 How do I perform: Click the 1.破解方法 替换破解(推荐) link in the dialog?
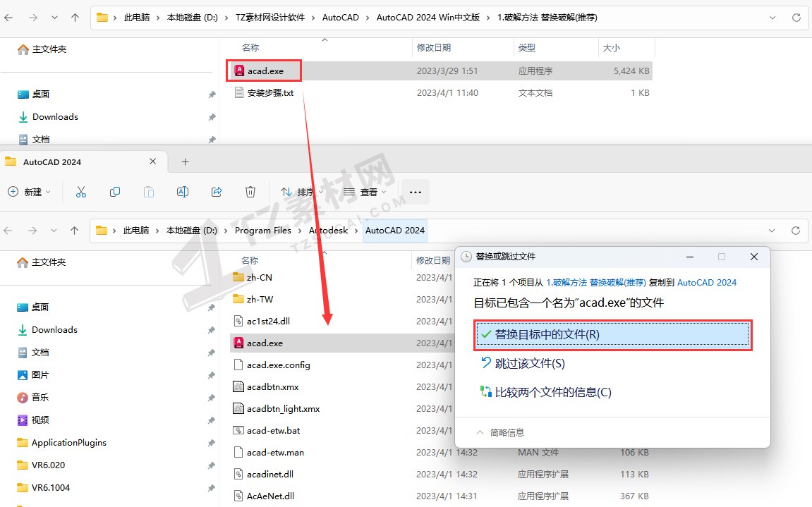596,282
